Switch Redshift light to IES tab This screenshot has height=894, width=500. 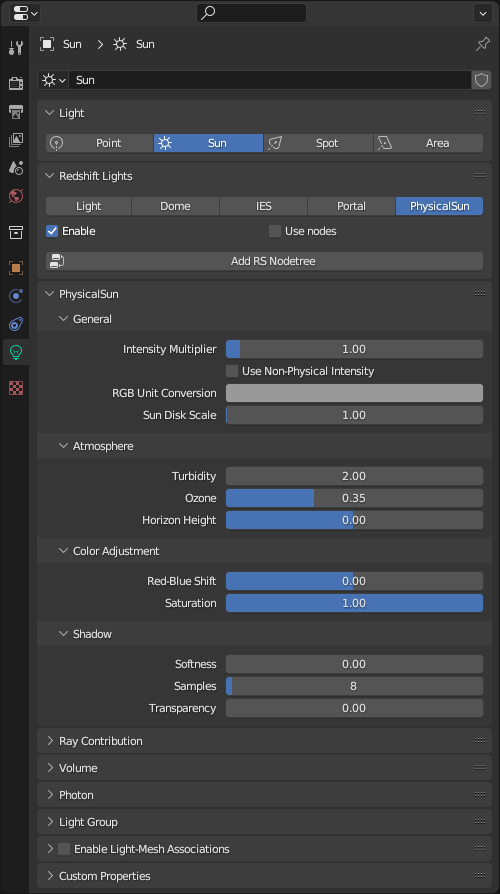coord(263,206)
